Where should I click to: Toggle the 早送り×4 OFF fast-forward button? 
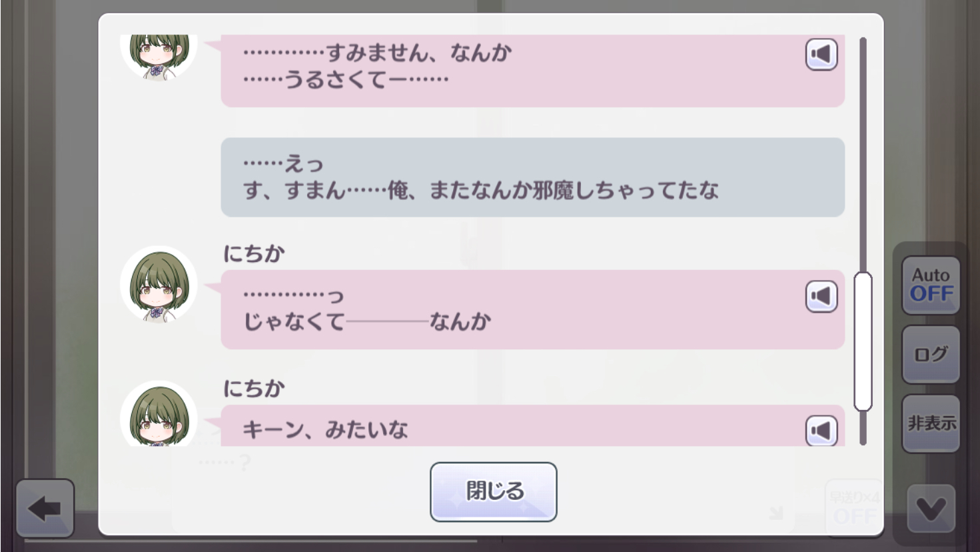tap(855, 507)
